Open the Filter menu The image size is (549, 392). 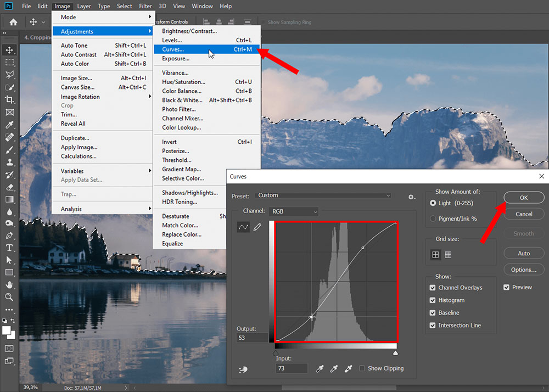tap(145, 6)
